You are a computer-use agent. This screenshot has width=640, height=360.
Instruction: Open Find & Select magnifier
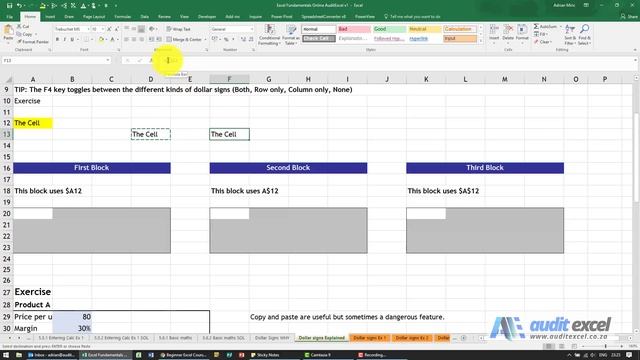(584, 35)
